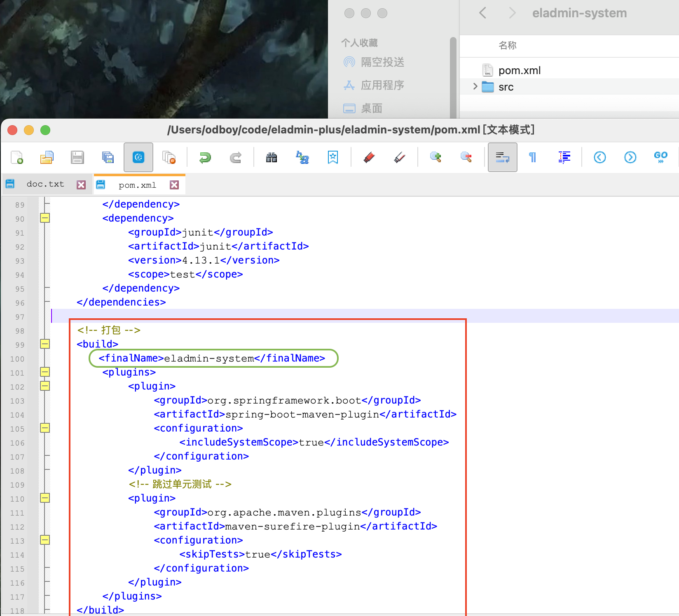Click the Replace text icon
The height and width of the screenshot is (616, 679).
coord(302,157)
